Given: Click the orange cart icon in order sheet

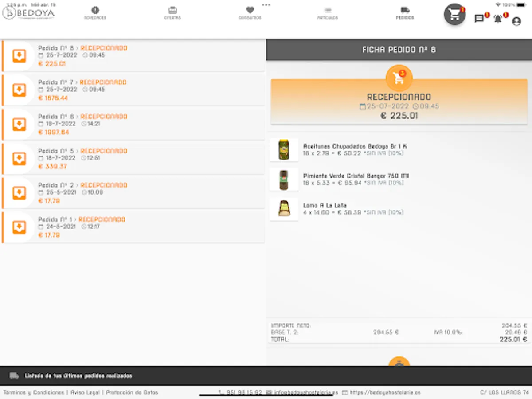Looking at the screenshot, I should click(x=399, y=78).
